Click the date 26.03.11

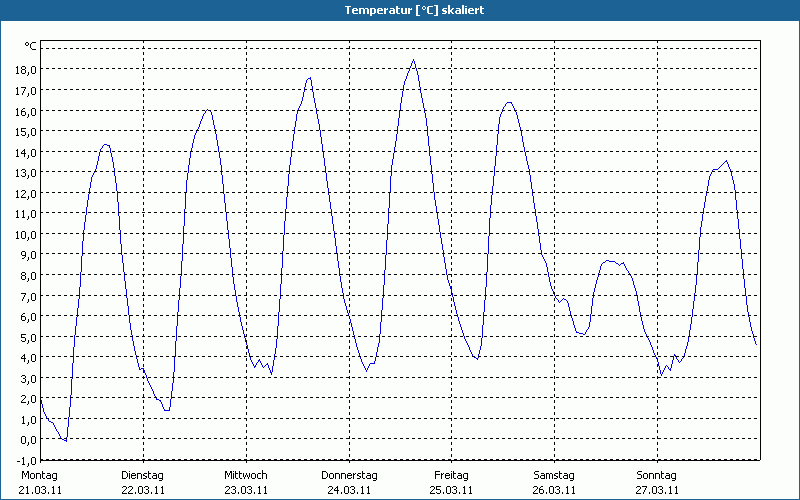point(554,490)
